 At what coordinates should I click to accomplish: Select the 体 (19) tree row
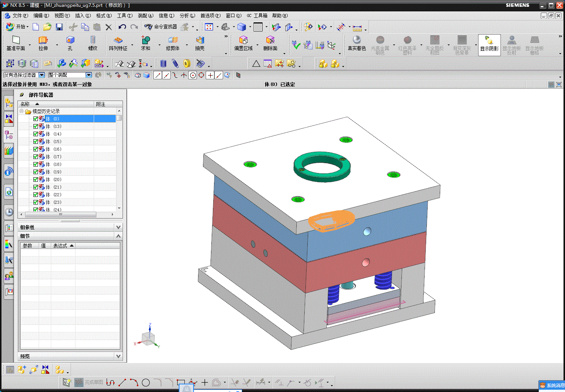pyautogui.click(x=67, y=172)
